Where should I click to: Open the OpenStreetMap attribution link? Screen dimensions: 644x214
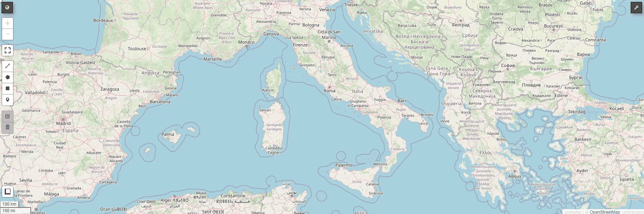click(605, 212)
